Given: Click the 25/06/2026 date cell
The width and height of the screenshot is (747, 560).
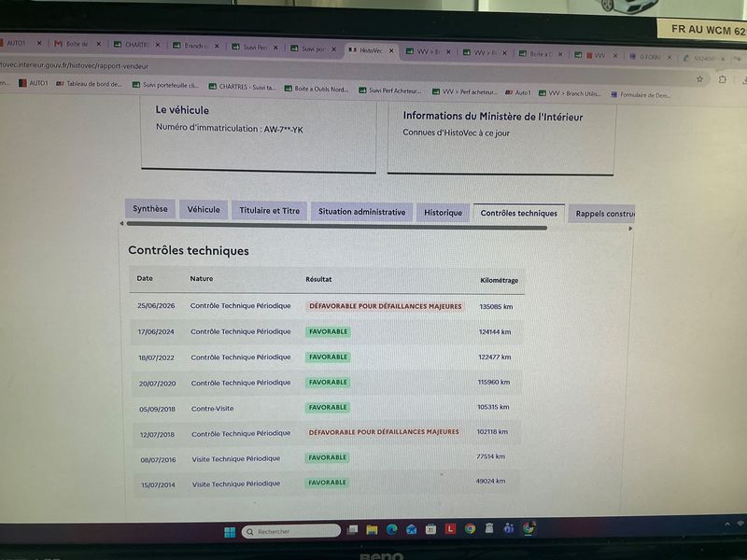Looking at the screenshot, I should tap(156, 306).
